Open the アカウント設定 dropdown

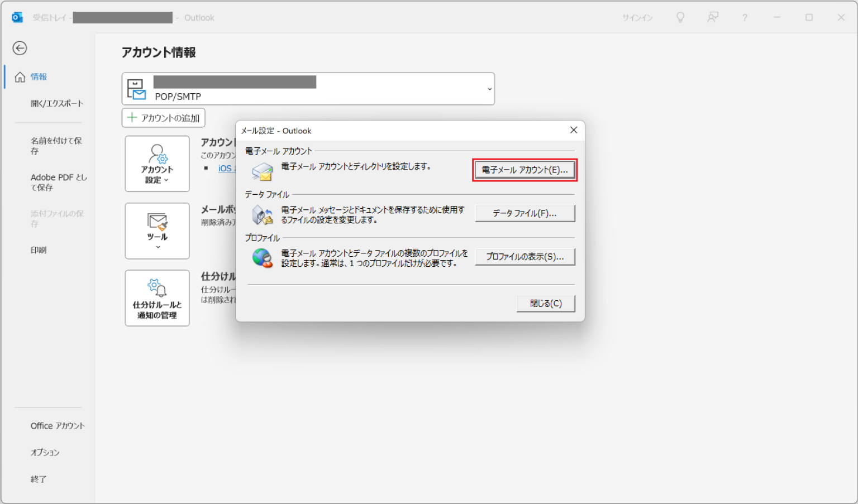tap(157, 164)
